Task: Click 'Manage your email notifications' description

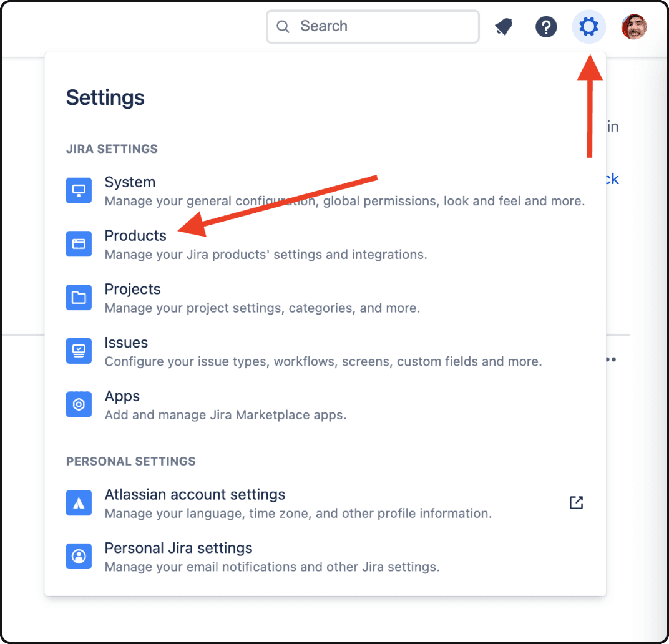Action: 272,567
